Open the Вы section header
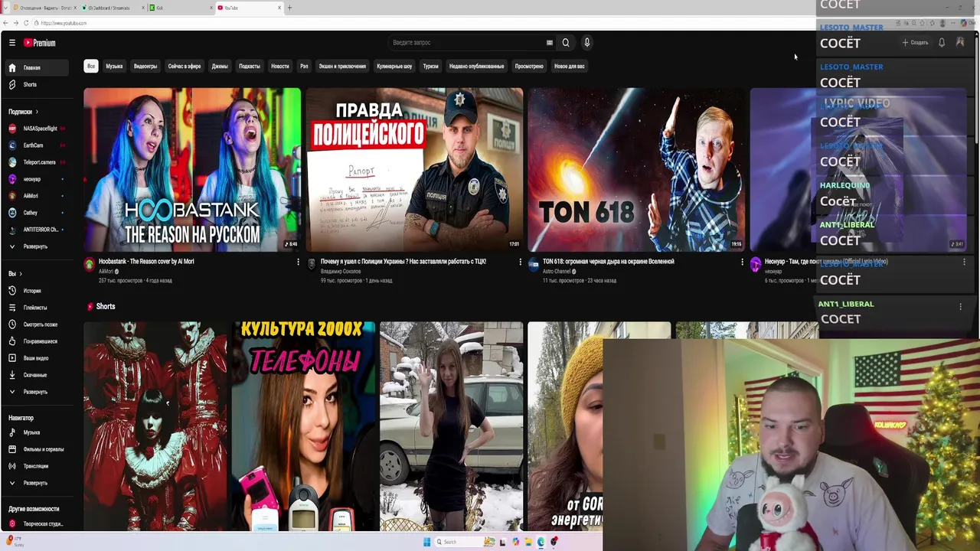The image size is (980, 551). pos(15,273)
